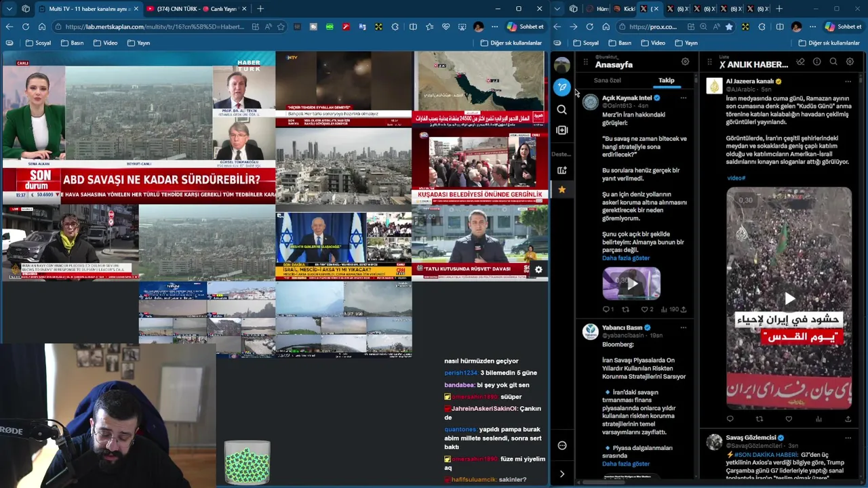Screen dimensions: 868x488
Task: Toggle split screen icon in right Edge toolbar
Action: pos(781,26)
